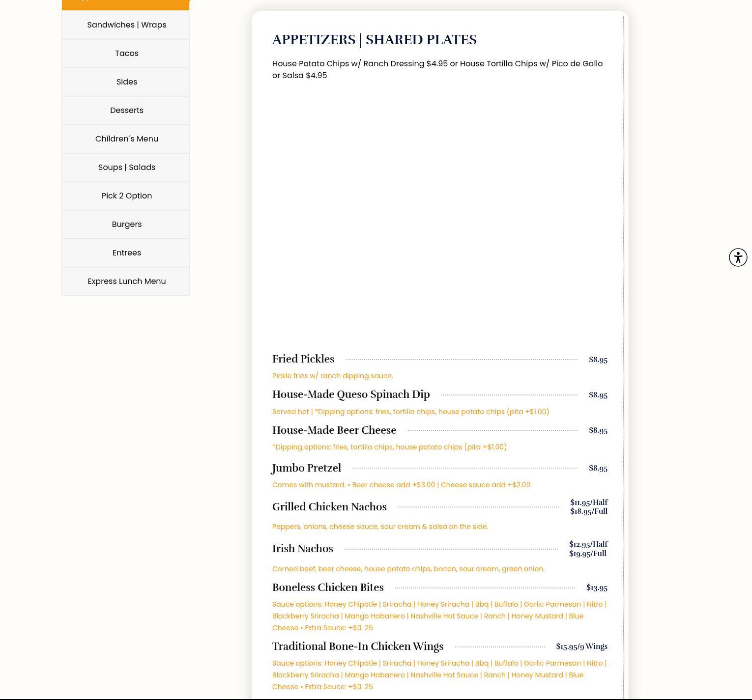Select the Soups | Salads tab
Screen dimensions: 752x700
click(x=126, y=168)
